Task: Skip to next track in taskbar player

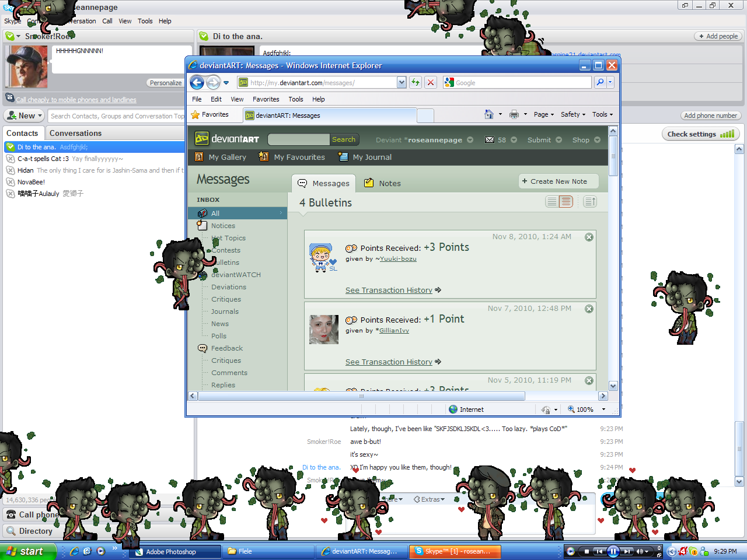Action: [x=627, y=551]
